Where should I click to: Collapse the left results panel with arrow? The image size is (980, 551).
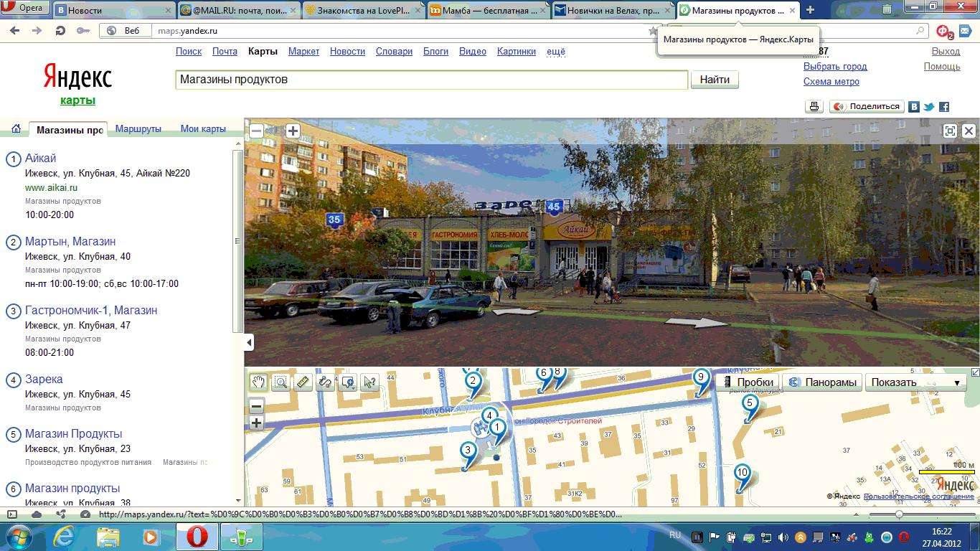(249, 342)
